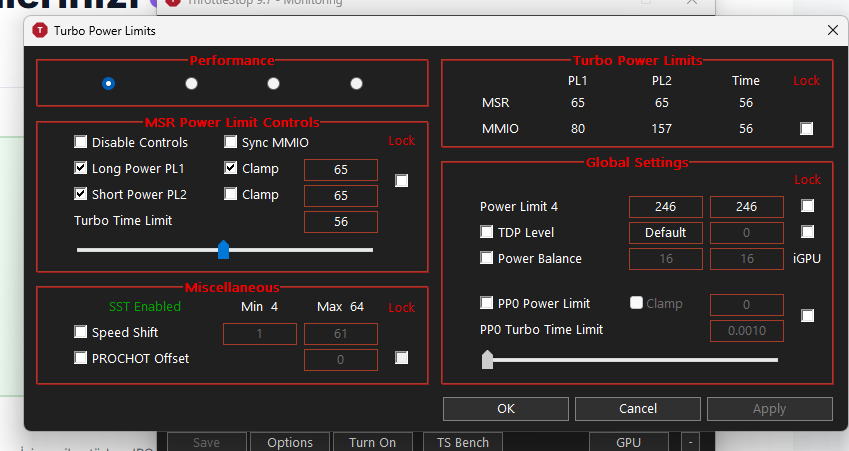The image size is (849, 451).
Task: Click the PROCHOT Offset value field
Action: click(x=341, y=360)
